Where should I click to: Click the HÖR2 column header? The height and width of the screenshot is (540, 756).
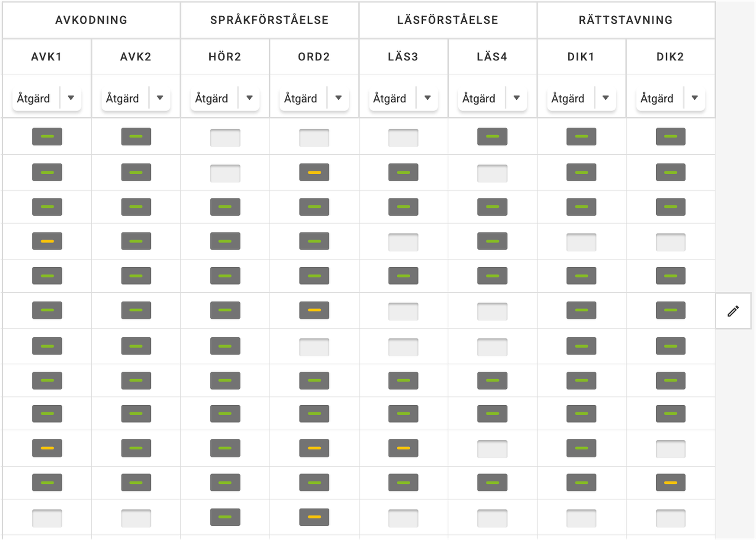tap(225, 57)
